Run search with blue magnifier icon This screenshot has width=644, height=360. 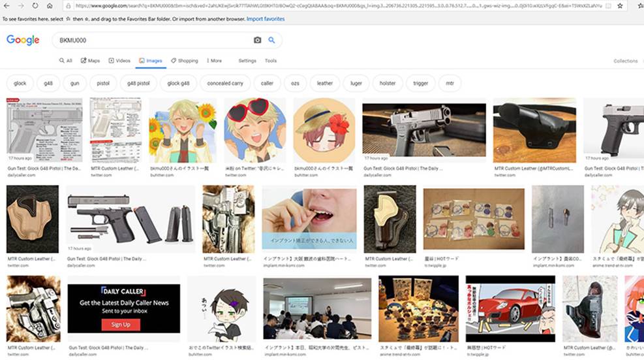(x=271, y=40)
